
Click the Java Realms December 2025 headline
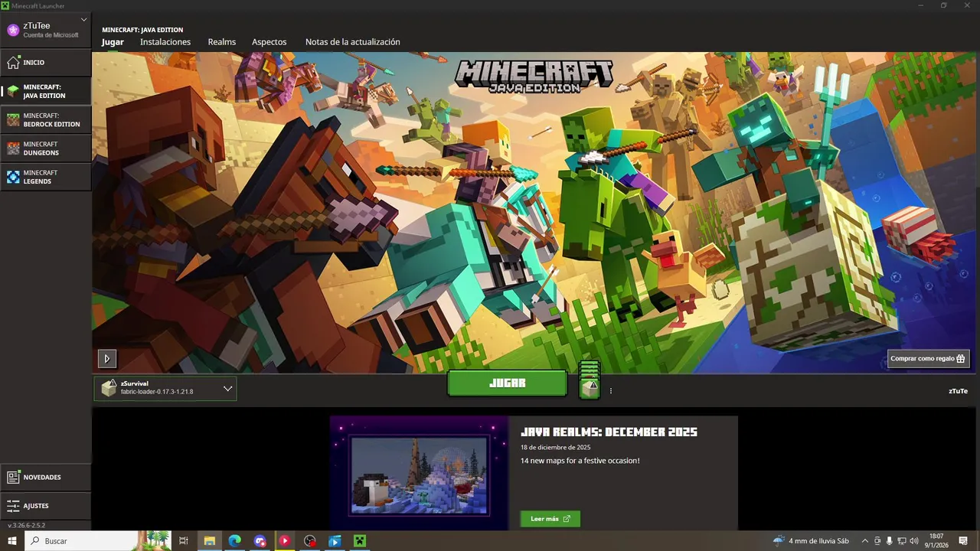point(609,432)
